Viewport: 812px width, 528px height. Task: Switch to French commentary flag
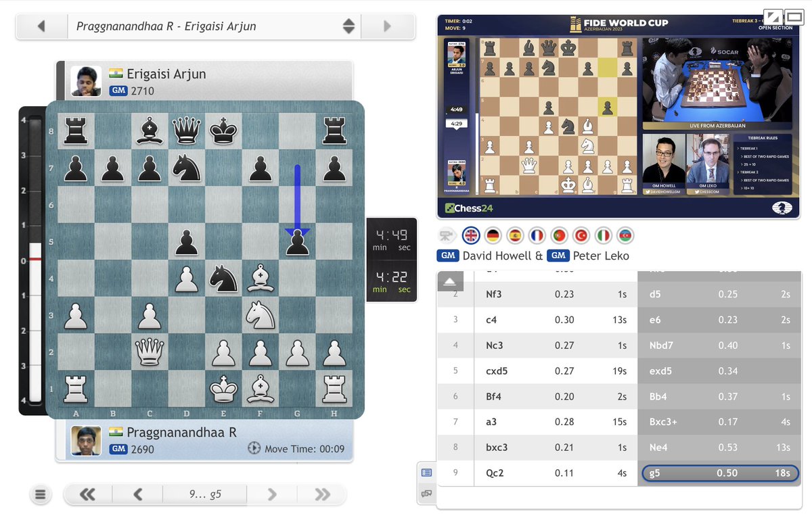(x=537, y=236)
